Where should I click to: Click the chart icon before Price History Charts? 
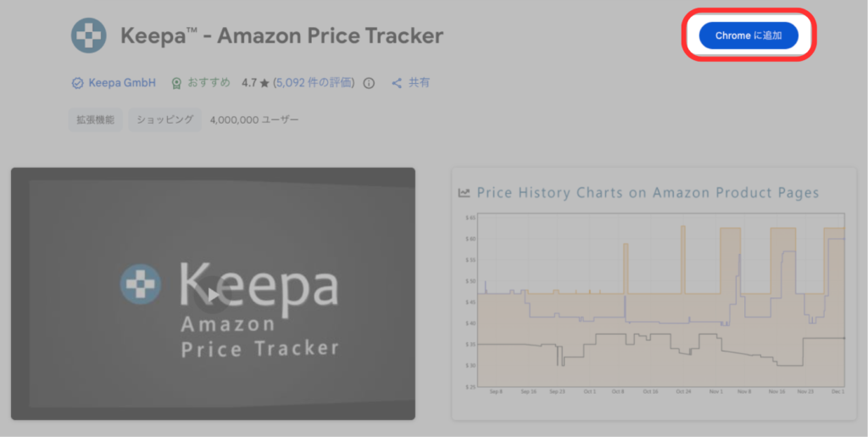[x=464, y=193]
